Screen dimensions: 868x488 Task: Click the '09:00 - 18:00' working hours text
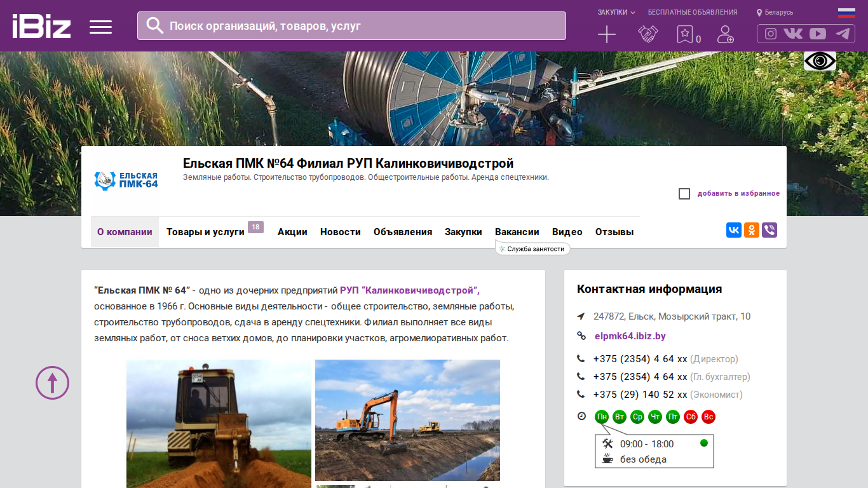[647, 444]
